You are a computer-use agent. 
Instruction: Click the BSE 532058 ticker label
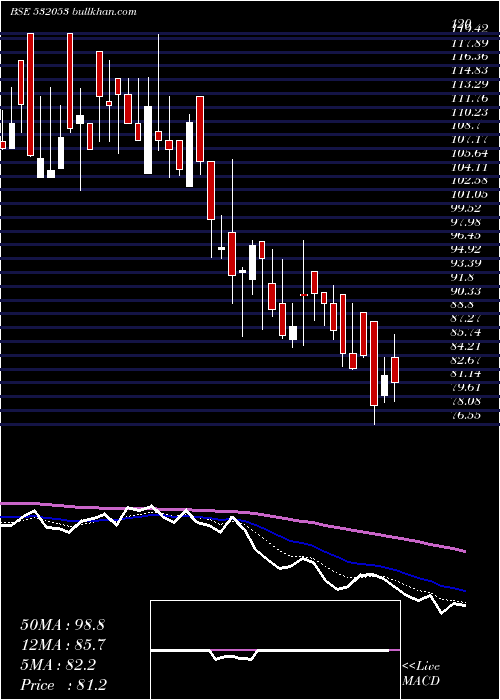tap(39, 12)
